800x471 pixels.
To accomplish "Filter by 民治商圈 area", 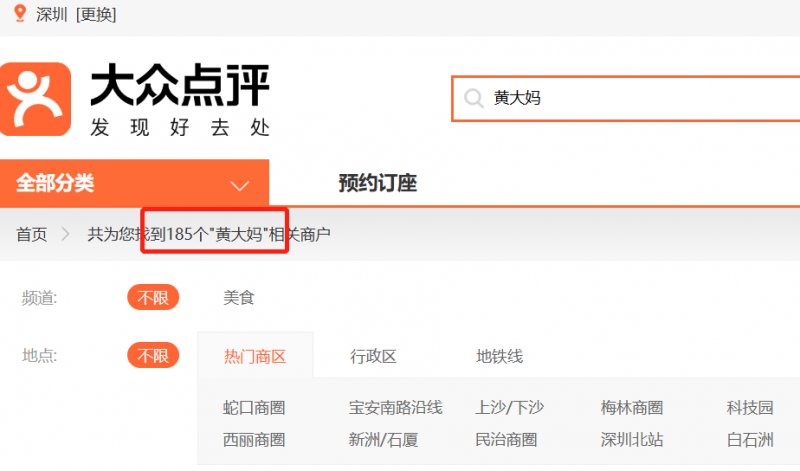I will pos(506,440).
